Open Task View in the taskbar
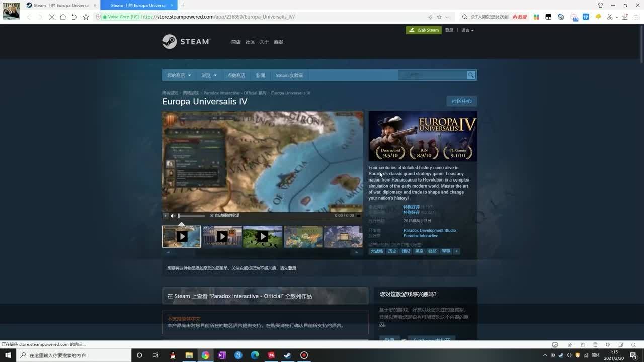644x362 pixels. [x=155, y=355]
